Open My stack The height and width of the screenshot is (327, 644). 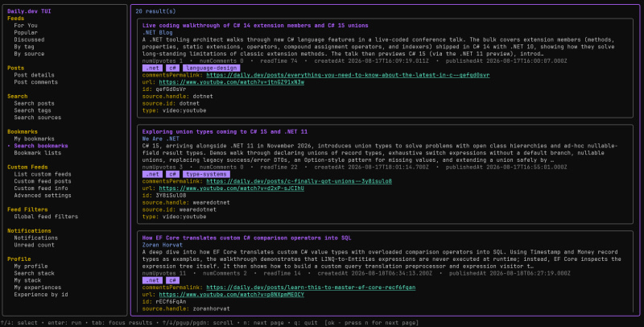click(x=27, y=280)
